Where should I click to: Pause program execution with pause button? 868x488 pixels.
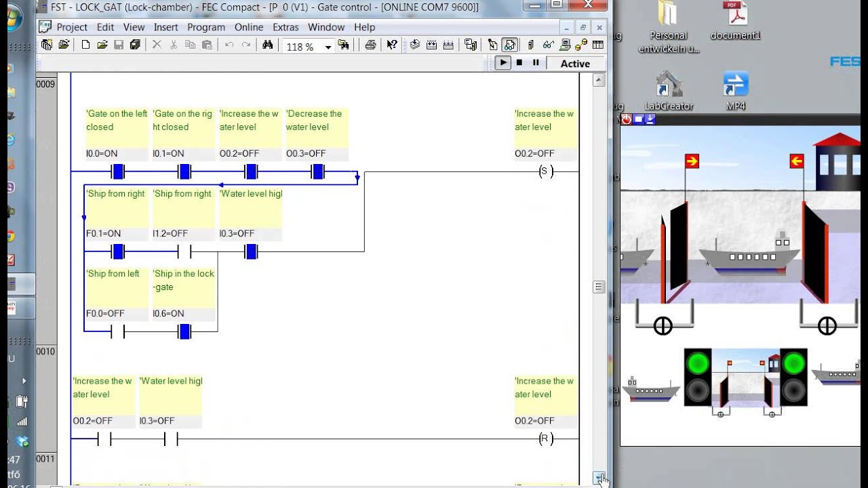(536, 63)
